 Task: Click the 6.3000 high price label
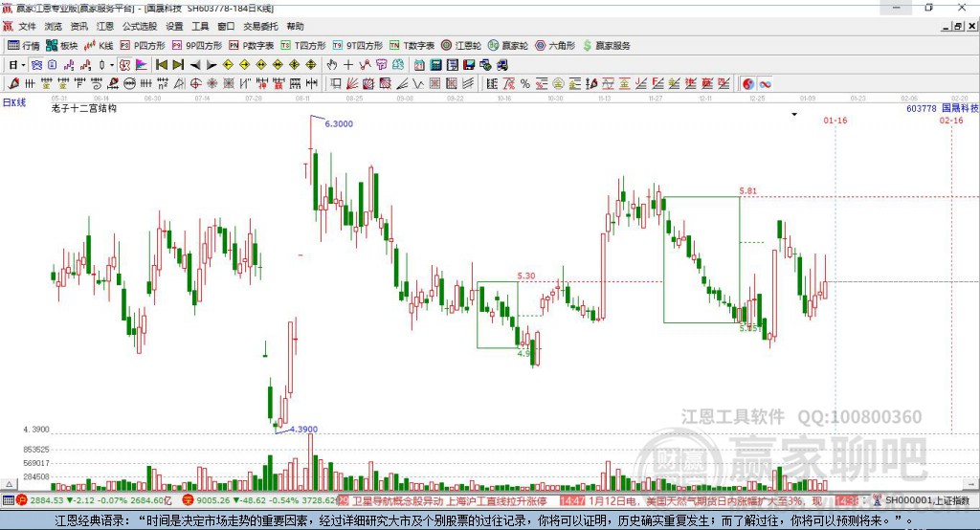point(339,123)
